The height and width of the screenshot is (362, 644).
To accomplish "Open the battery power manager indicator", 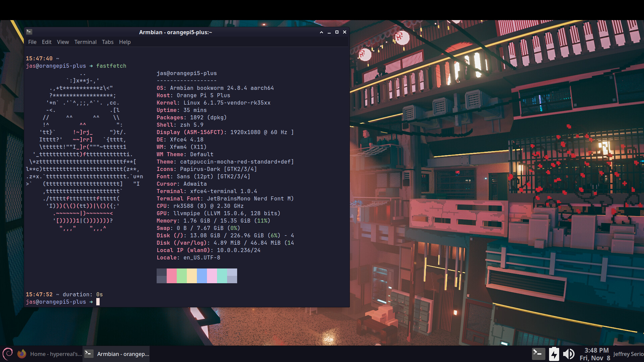I will (554, 354).
